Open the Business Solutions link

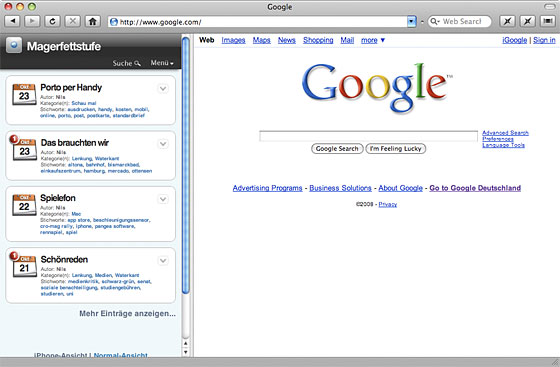click(340, 188)
